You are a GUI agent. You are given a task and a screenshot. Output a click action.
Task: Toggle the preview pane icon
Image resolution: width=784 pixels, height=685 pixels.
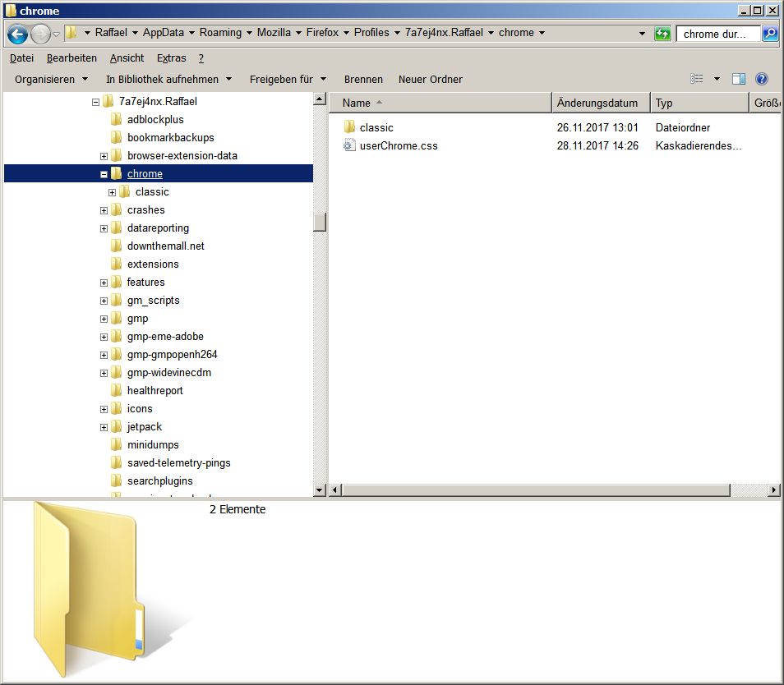[x=739, y=79]
